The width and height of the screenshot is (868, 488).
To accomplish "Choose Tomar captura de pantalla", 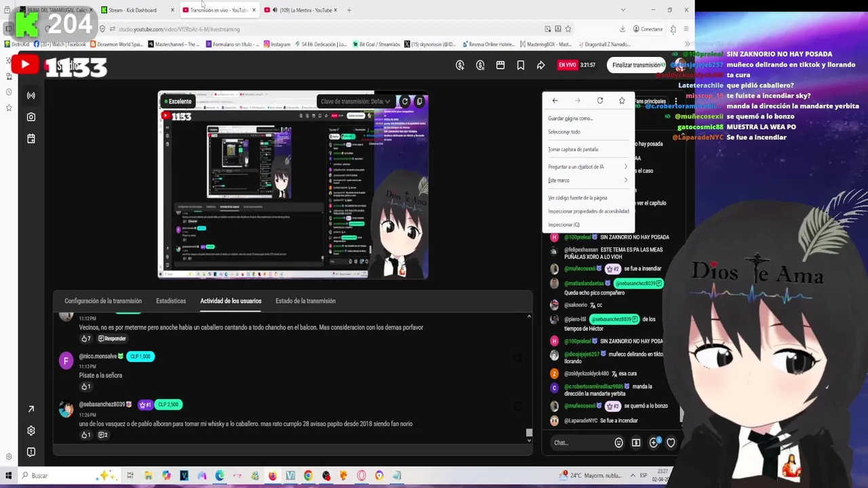I will (588, 149).
